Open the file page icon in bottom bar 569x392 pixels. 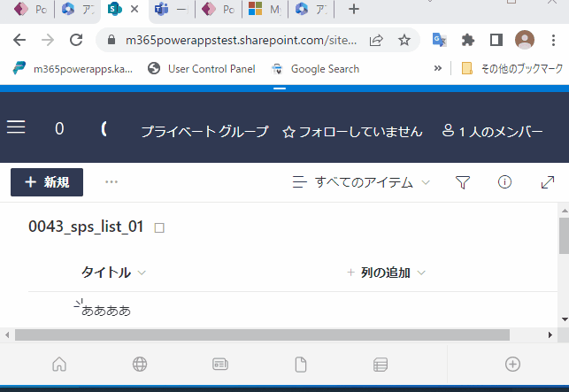point(300,364)
